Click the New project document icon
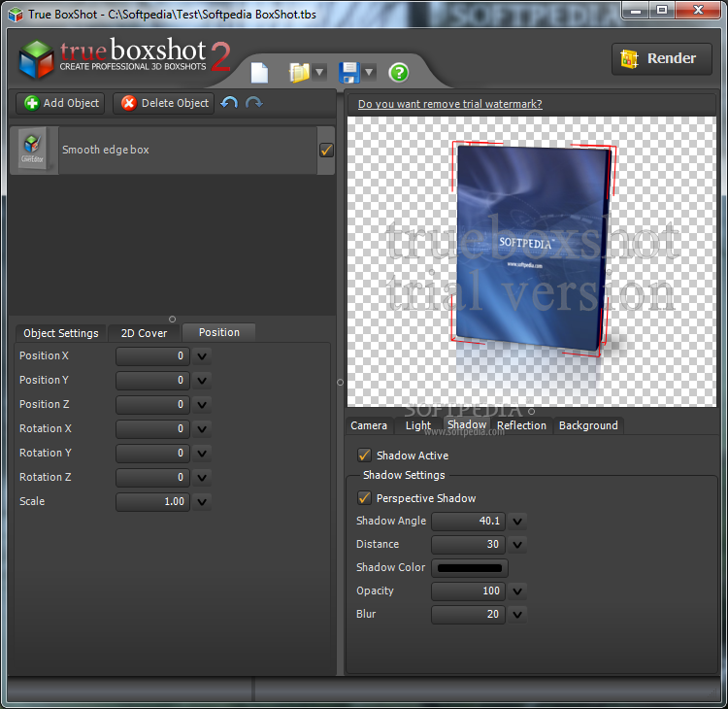Image resolution: width=728 pixels, height=709 pixels. (259, 73)
